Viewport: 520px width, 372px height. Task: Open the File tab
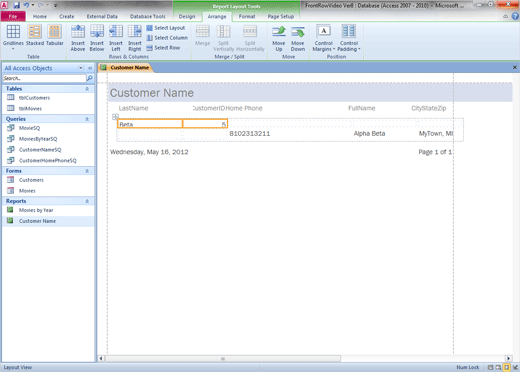(x=13, y=16)
